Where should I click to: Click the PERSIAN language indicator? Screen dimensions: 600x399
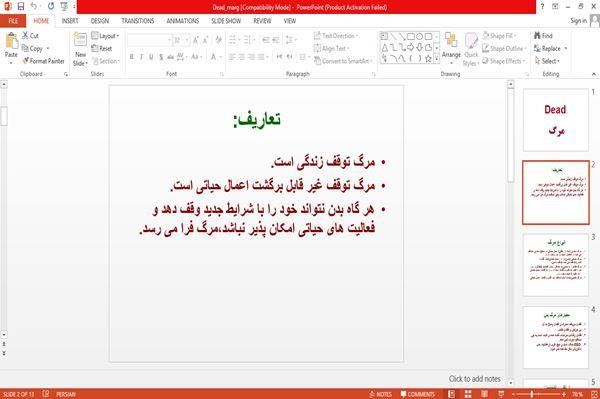65,394
